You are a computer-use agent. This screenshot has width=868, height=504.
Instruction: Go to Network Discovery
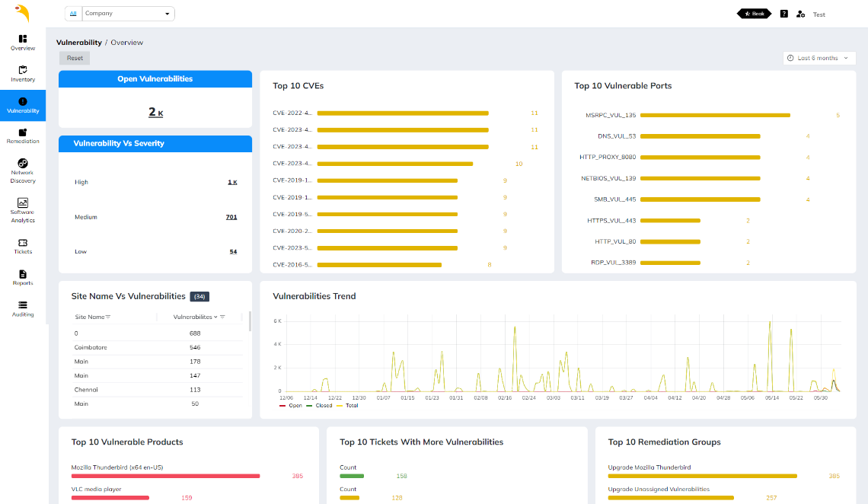click(23, 167)
